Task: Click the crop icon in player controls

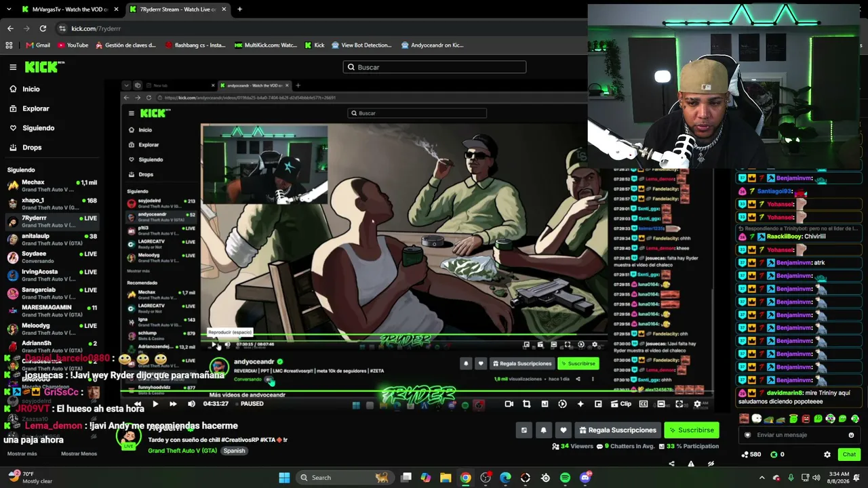Action: coord(526,404)
